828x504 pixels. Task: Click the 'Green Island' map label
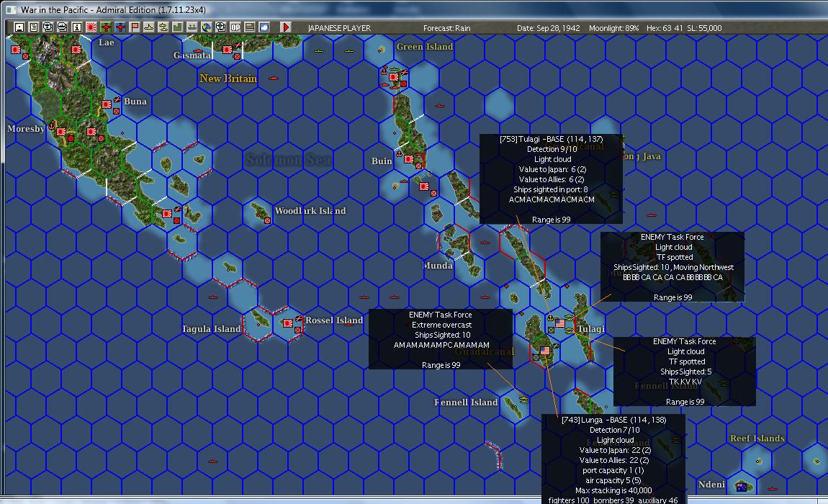tap(425, 47)
